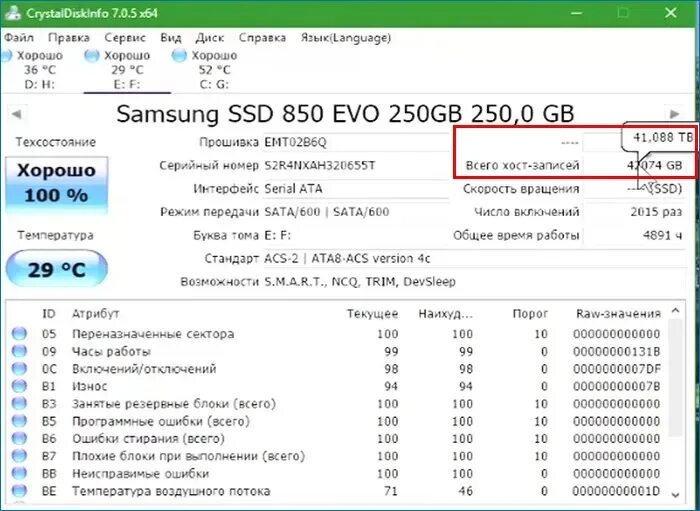
Task: Click the Всего хост-записей label
Action: [x=522, y=166]
